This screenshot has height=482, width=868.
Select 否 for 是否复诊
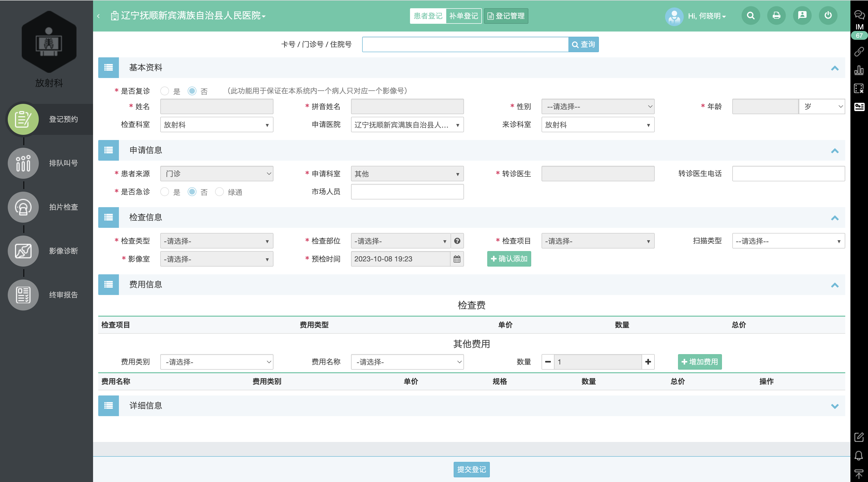click(x=192, y=91)
